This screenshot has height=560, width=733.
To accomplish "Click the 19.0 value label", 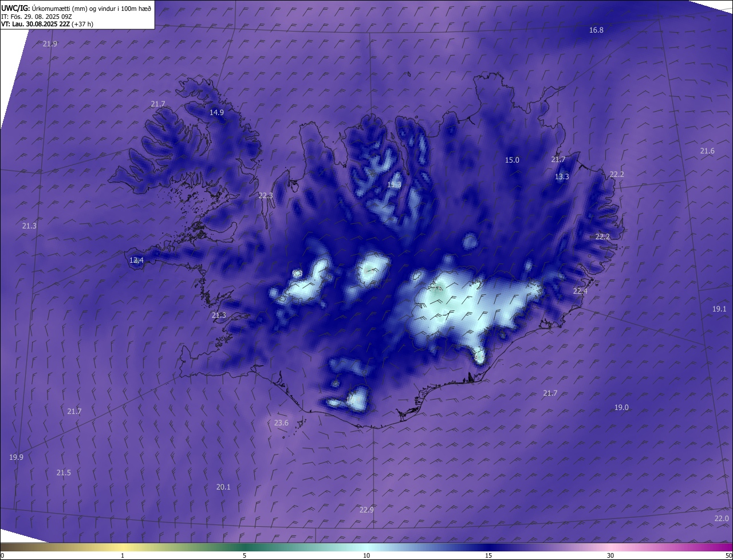I will pos(621,407).
